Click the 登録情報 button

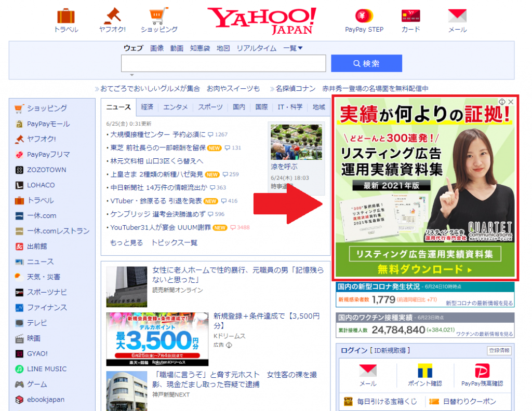point(499,350)
